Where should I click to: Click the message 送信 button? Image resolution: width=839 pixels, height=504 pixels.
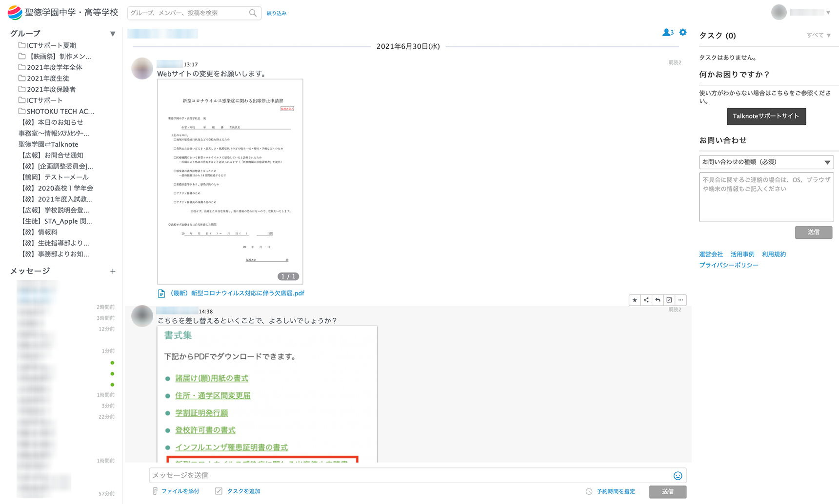pyautogui.click(x=668, y=492)
